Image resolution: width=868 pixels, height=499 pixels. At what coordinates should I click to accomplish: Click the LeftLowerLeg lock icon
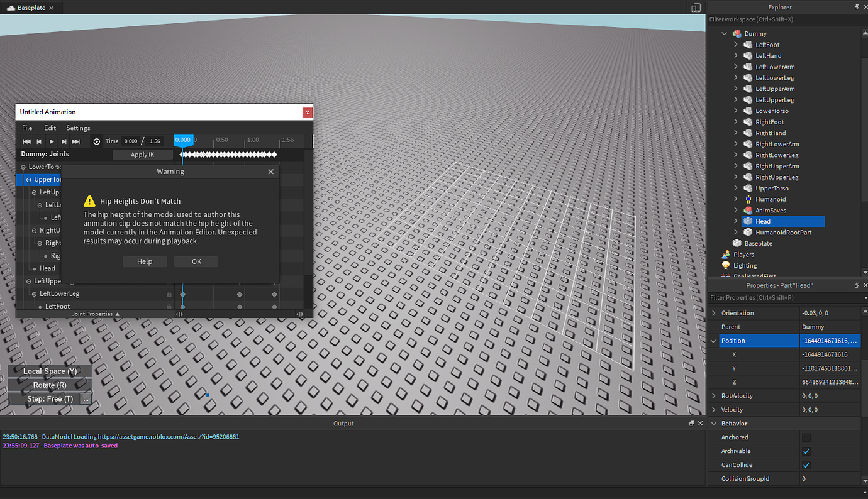[169, 294]
